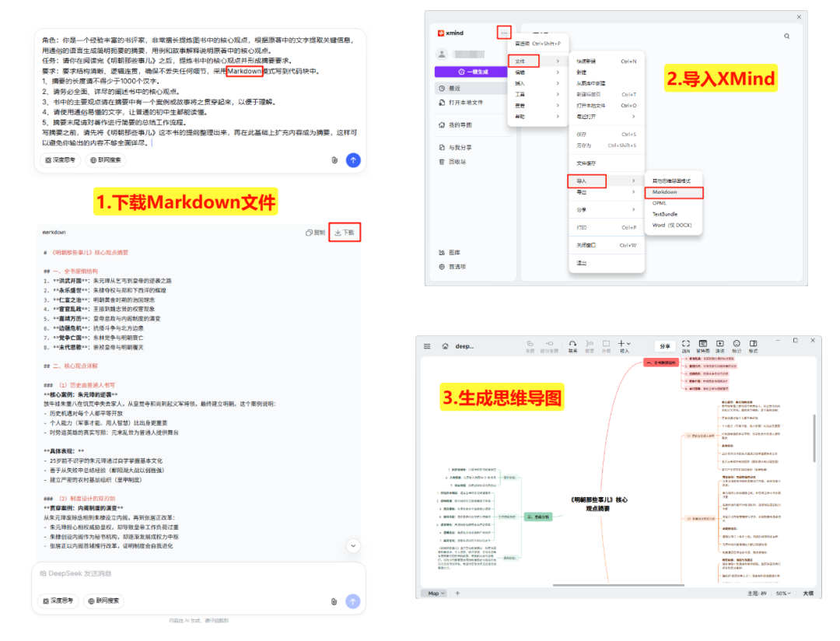This screenshot has width=840, height=641.
Task: Open the 50% zoom dropdown
Action: click(x=783, y=594)
